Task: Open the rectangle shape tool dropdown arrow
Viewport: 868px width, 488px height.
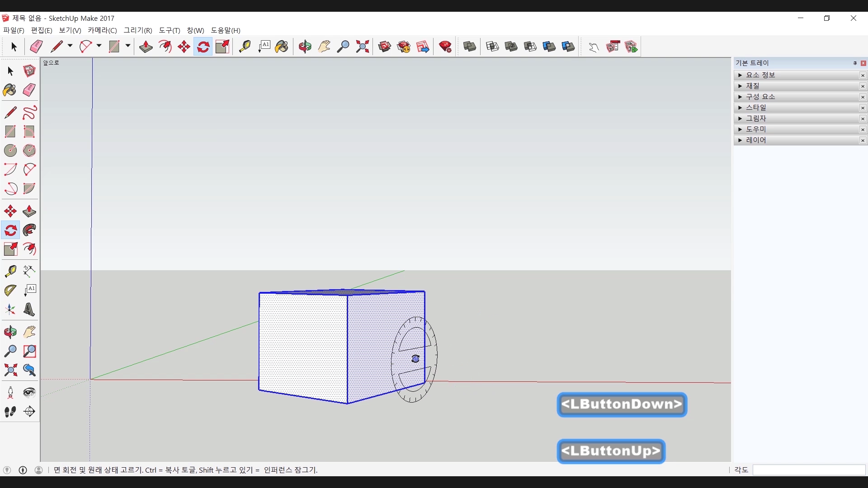Action: (128, 46)
